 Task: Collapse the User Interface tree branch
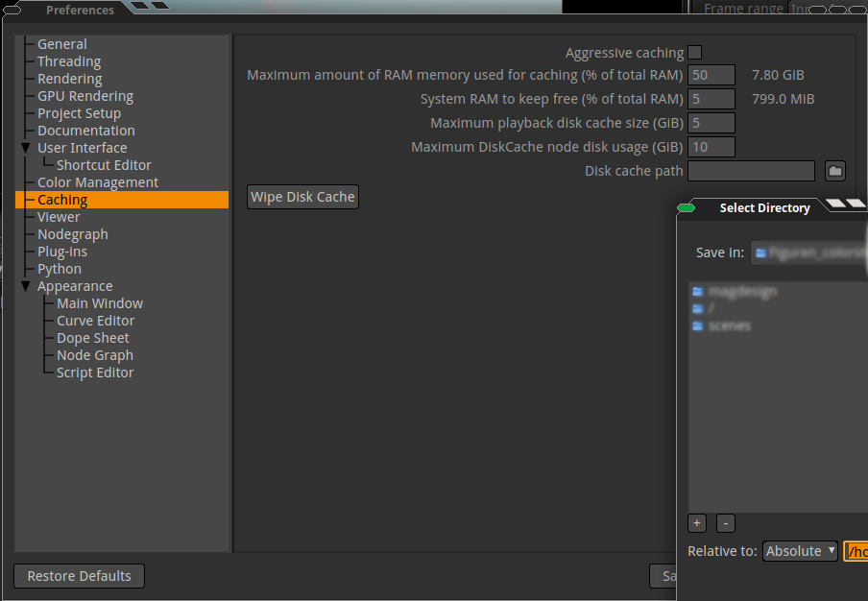25,147
